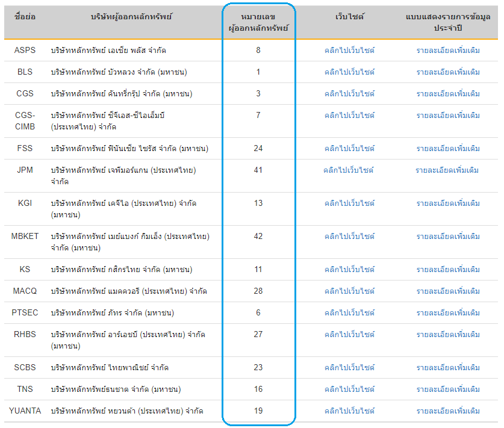This screenshot has height=428, width=504.
Task: Open website link for CGS row
Action: [349, 94]
